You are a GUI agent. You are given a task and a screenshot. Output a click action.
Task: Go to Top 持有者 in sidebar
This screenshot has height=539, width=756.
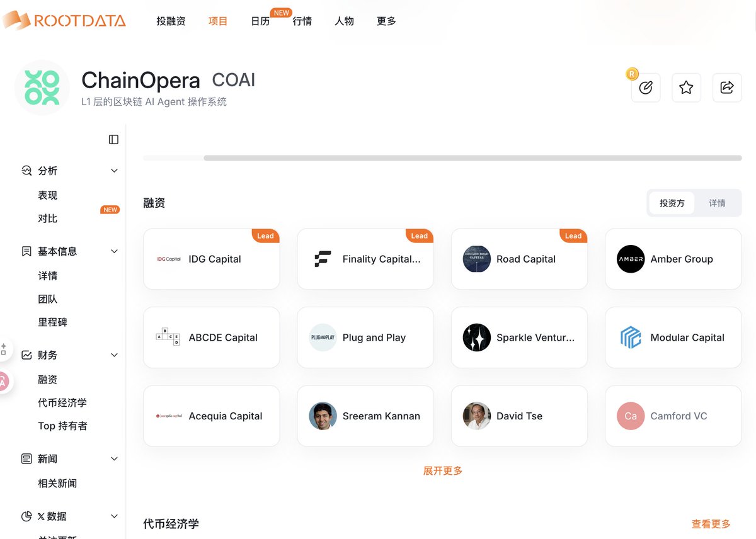[62, 426]
